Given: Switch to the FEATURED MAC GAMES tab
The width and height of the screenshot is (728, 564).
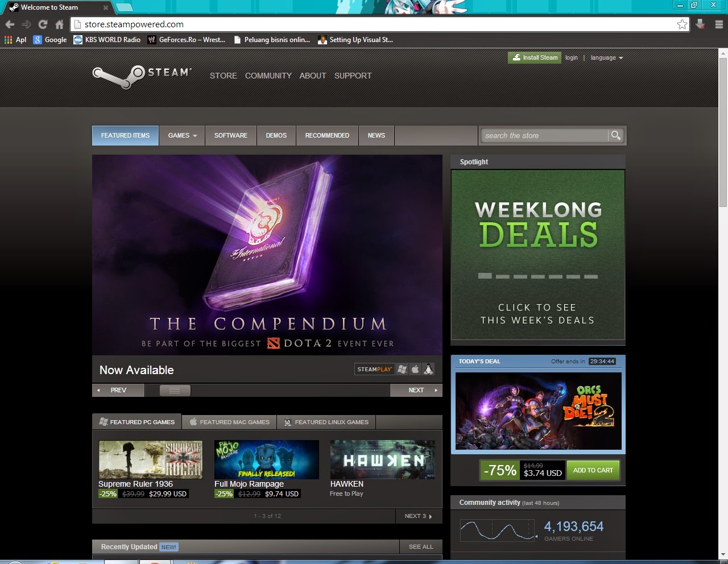Looking at the screenshot, I should tap(229, 422).
